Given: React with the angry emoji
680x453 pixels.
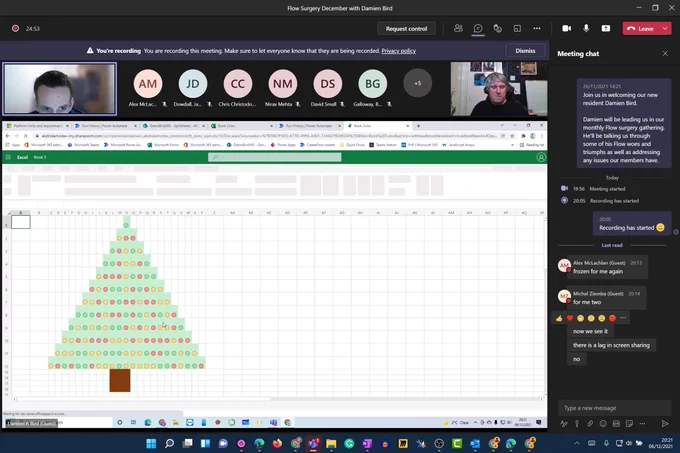Looking at the screenshot, I should (612, 318).
